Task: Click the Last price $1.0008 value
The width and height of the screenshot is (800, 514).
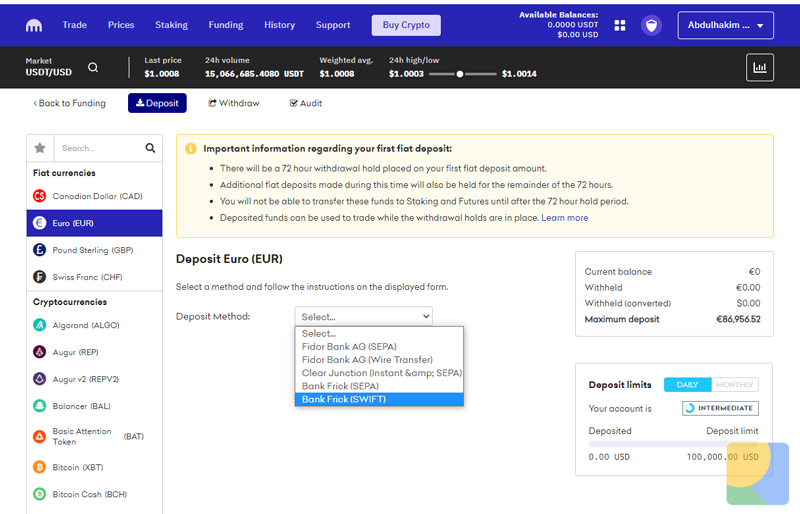Action: [162, 74]
